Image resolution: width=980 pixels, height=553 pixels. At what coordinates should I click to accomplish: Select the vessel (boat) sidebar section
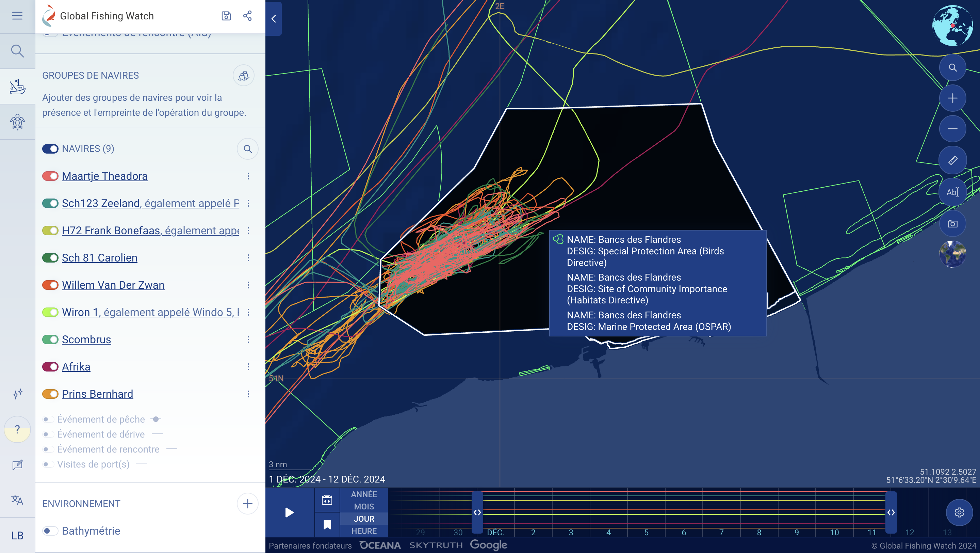tap(17, 87)
